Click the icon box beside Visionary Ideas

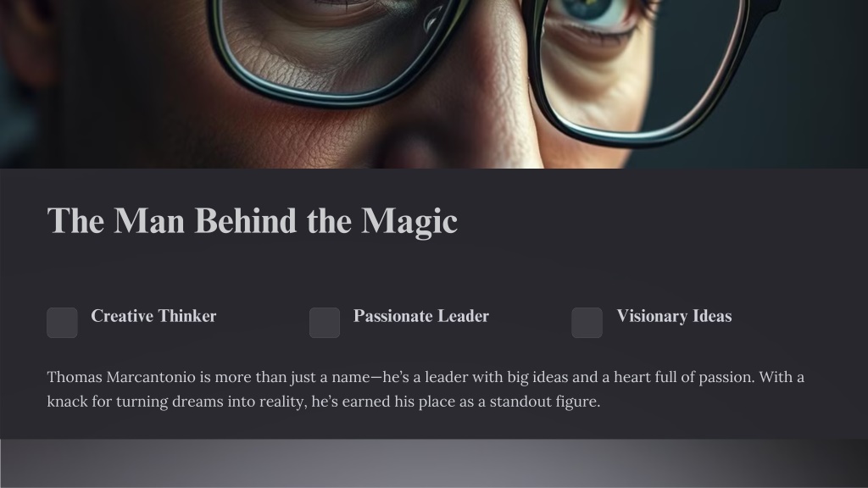pyautogui.click(x=587, y=323)
